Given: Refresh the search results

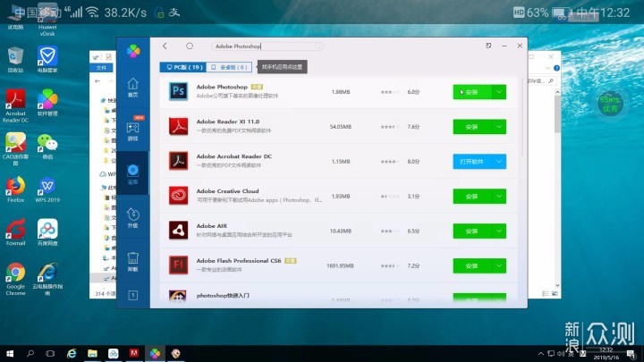Looking at the screenshot, I should [x=190, y=46].
